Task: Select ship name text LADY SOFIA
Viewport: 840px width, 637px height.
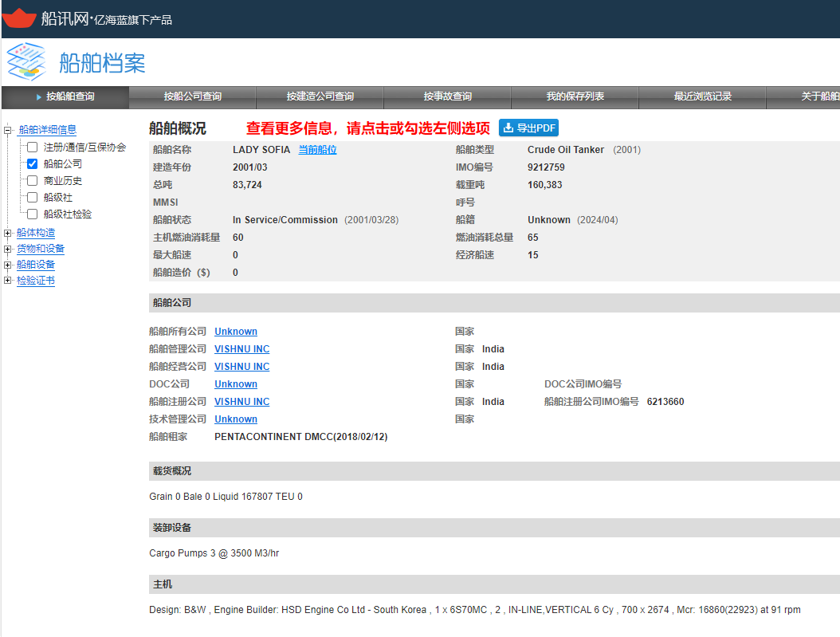Action: pos(261,149)
